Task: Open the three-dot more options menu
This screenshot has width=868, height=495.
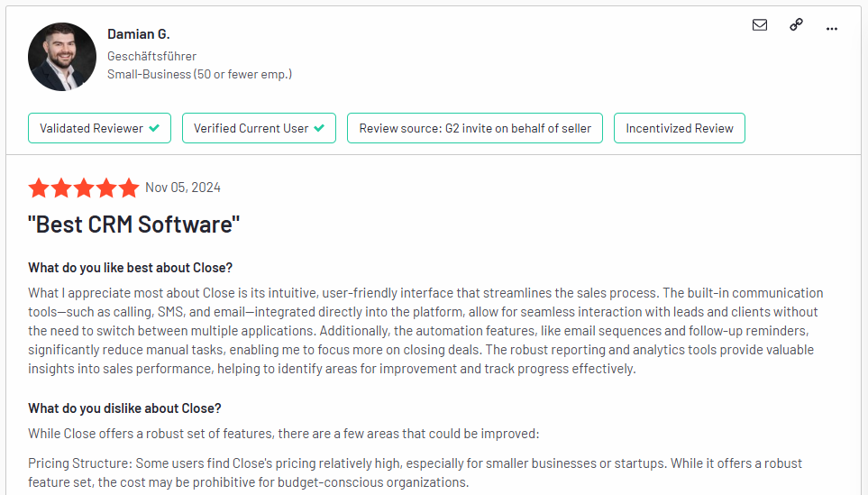Action: click(x=831, y=29)
